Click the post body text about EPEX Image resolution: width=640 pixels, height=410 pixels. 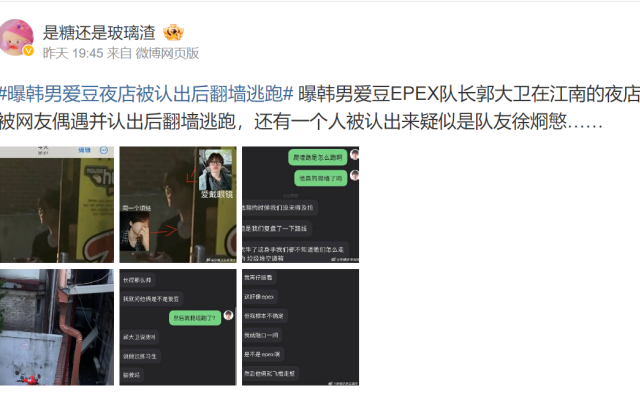point(320,108)
